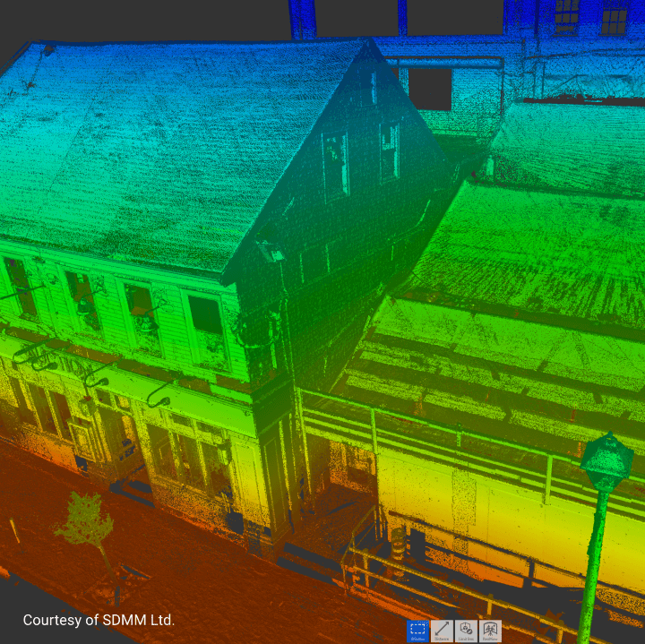Select the right window in the gable wall

[390, 149]
